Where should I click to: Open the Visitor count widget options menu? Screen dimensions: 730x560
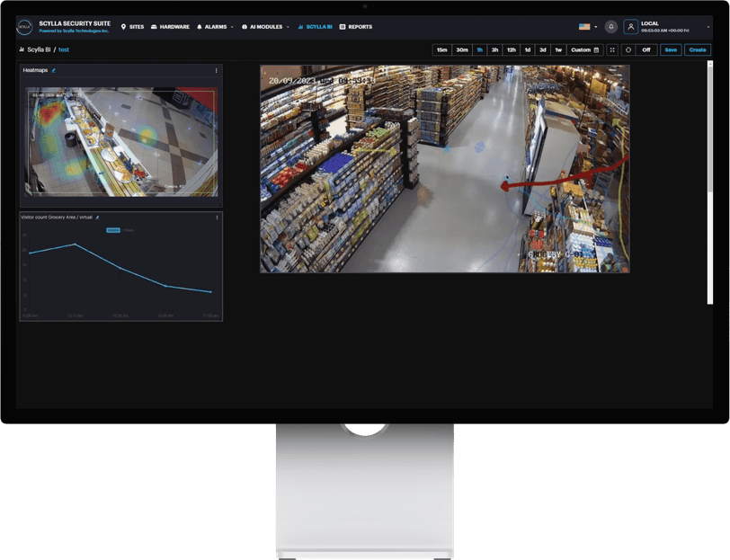pos(217,218)
